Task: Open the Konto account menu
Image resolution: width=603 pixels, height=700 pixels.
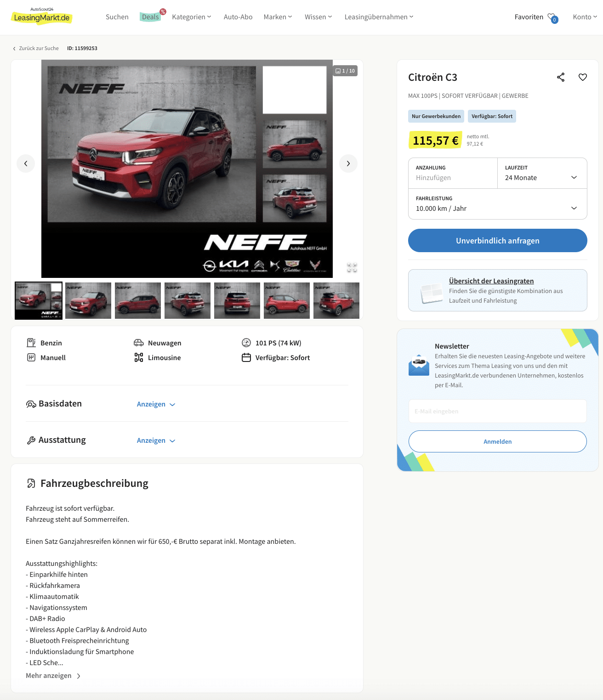Action: [585, 17]
